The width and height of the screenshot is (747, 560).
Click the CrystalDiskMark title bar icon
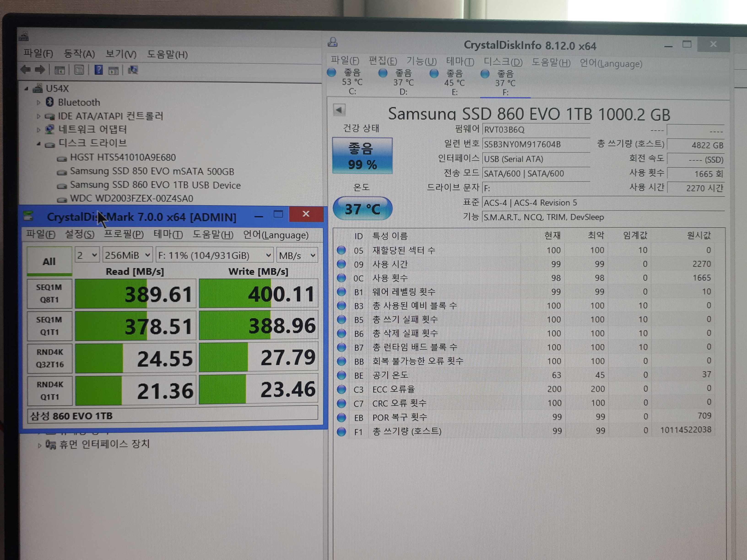pos(28,216)
